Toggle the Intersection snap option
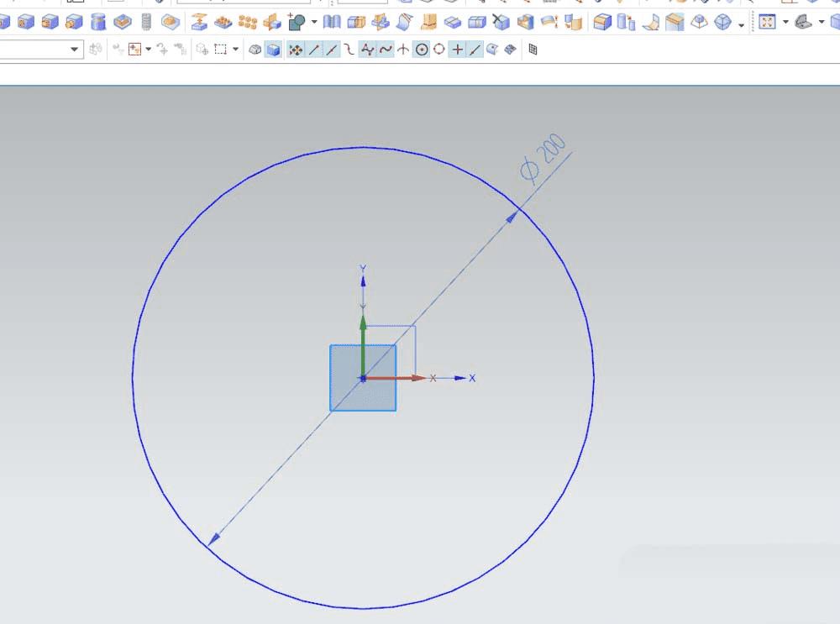 click(x=403, y=50)
